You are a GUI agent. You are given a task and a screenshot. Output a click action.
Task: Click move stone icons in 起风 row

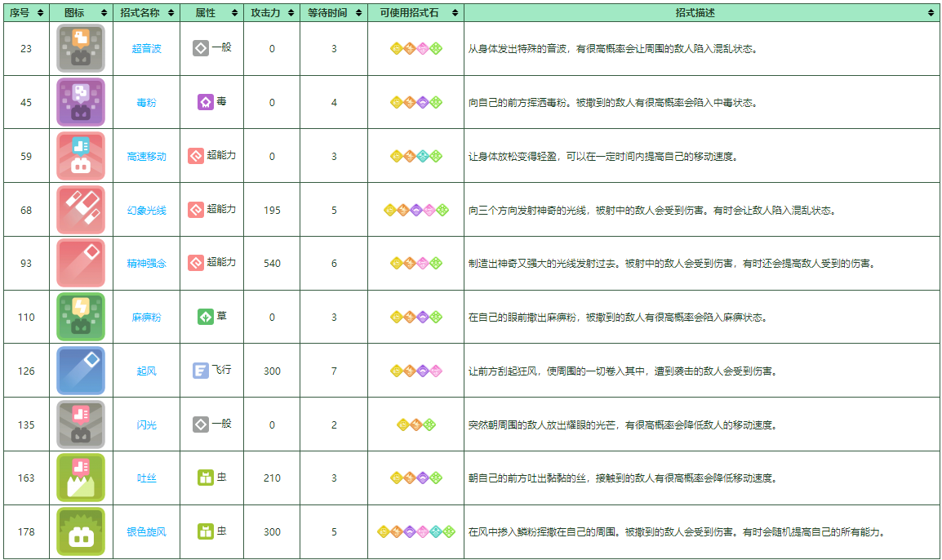(415, 371)
